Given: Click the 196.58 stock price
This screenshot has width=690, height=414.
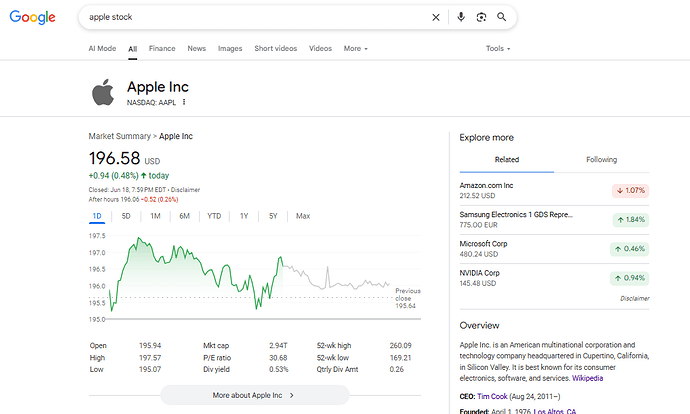Looking at the screenshot, I should point(114,158).
